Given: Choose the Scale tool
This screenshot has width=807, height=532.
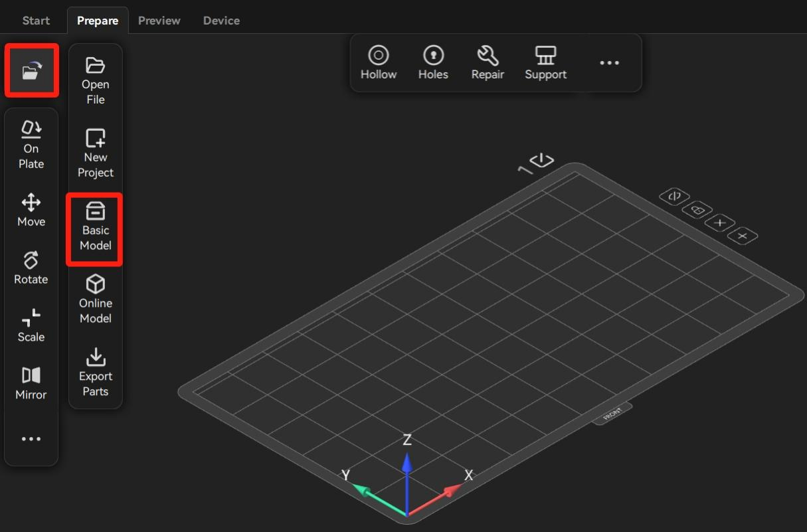Looking at the screenshot, I should pyautogui.click(x=31, y=325).
